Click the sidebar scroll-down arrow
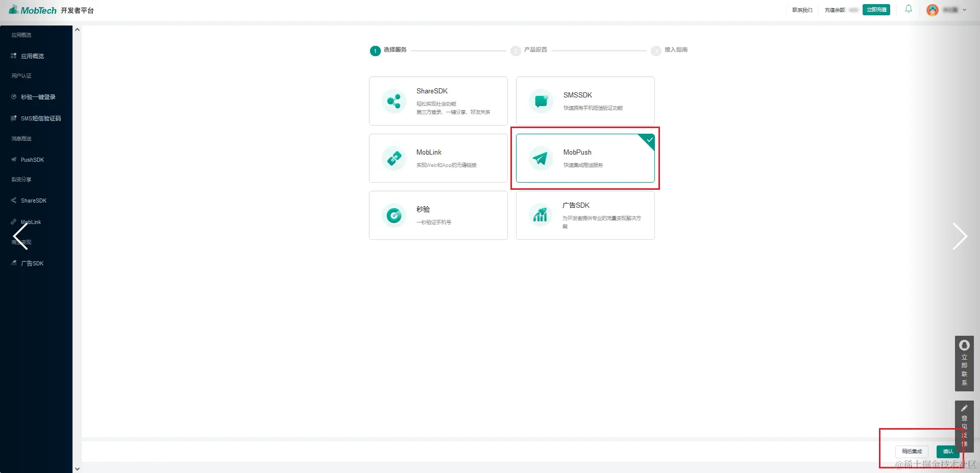Viewport: 980px width, 473px height. [77, 468]
